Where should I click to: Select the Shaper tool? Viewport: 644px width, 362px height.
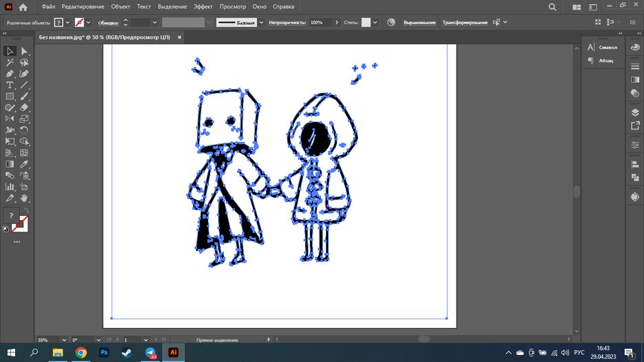[x=10, y=108]
